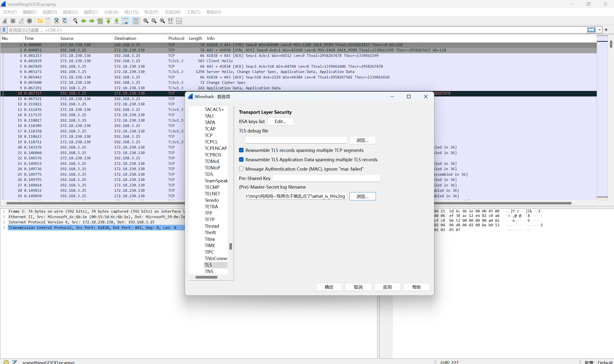The width and height of the screenshot is (614, 364).
Task: Restart current capture toolbar icon
Action: [21, 21]
